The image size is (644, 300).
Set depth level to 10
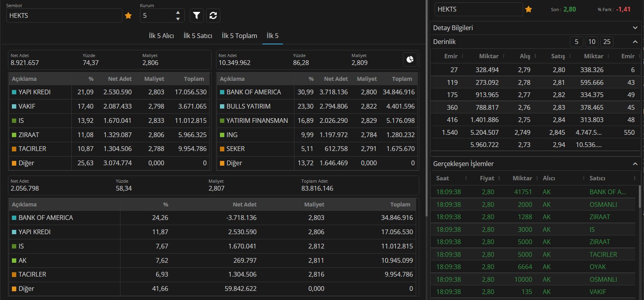pyautogui.click(x=592, y=42)
